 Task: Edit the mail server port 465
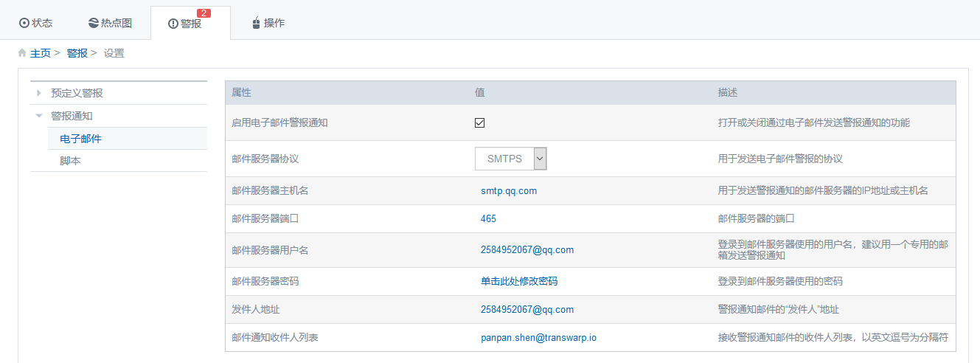[x=488, y=219]
